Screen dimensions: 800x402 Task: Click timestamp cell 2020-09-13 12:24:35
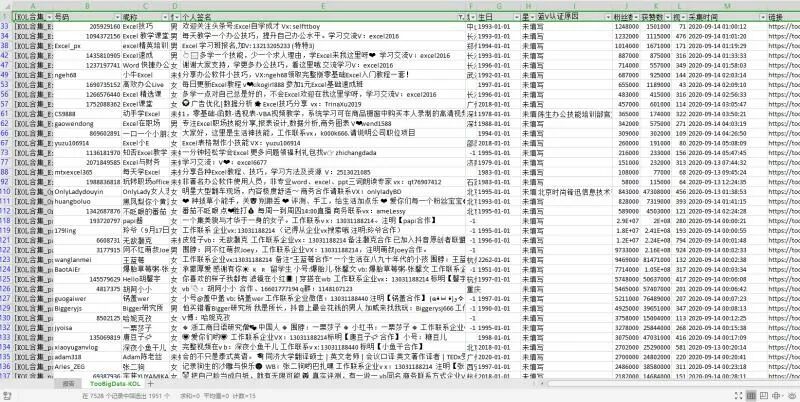pos(727,182)
